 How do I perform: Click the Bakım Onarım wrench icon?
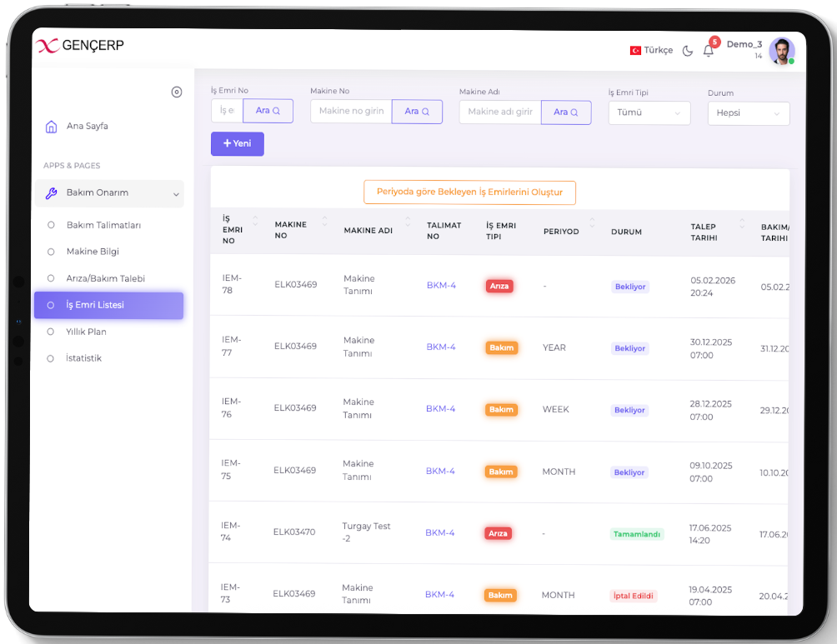click(51, 193)
